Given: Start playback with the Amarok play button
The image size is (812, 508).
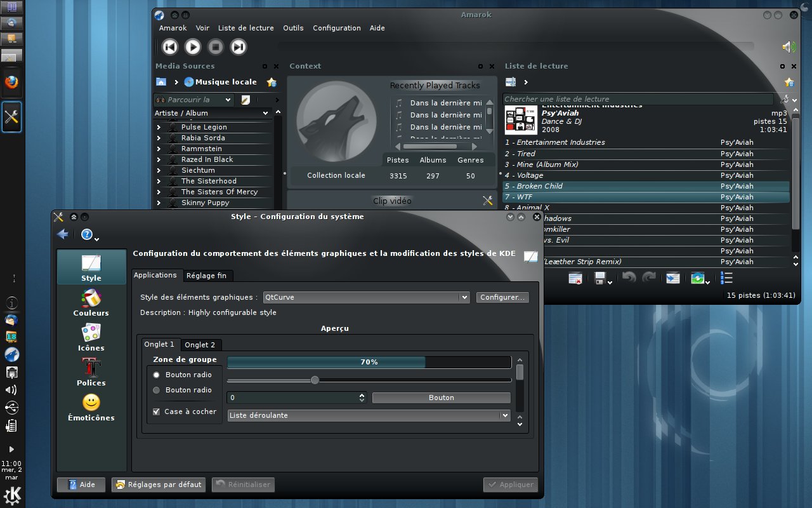Looking at the screenshot, I should (x=193, y=46).
